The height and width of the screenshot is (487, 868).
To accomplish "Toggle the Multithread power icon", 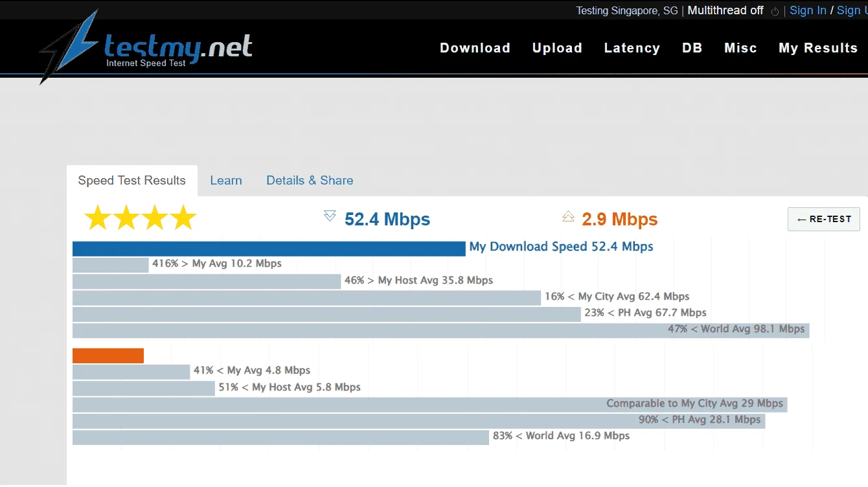I will 775,11.
